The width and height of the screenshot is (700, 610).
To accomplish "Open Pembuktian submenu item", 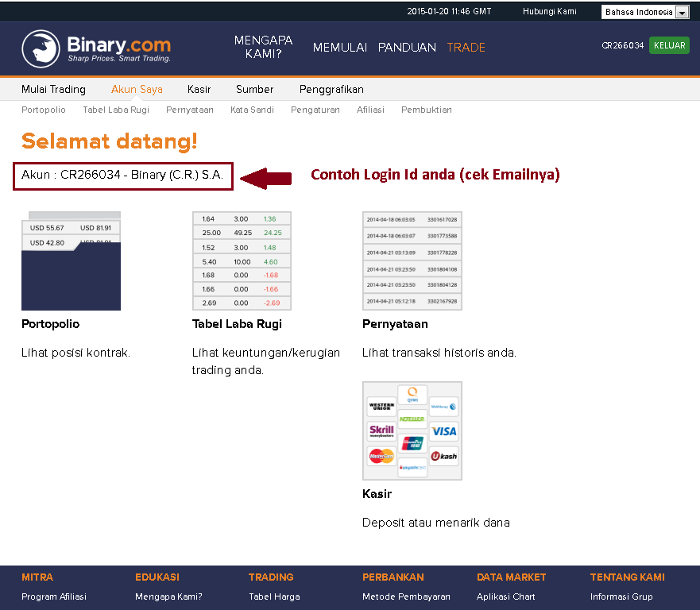I will [x=427, y=110].
